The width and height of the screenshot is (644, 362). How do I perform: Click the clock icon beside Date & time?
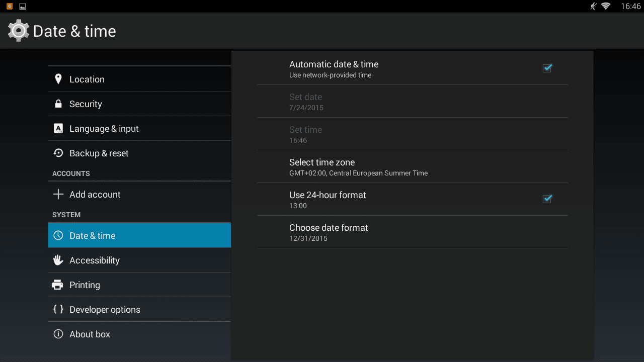tap(58, 235)
